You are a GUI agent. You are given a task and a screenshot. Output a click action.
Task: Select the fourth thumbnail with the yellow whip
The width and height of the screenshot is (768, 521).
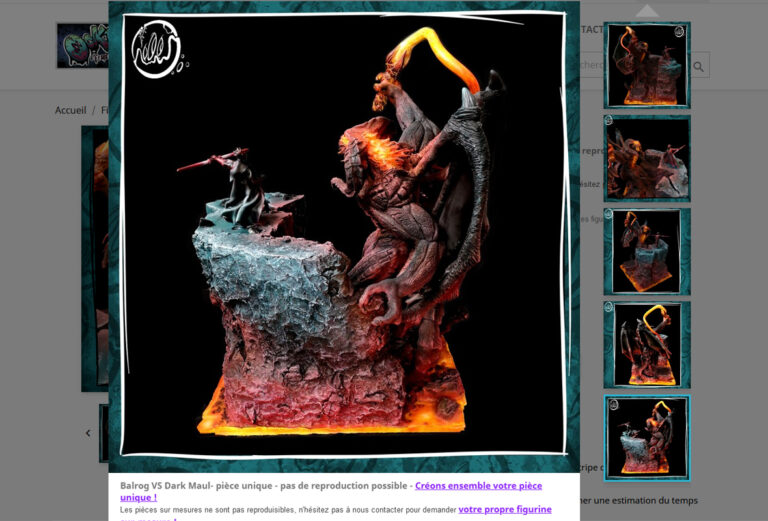tap(647, 345)
